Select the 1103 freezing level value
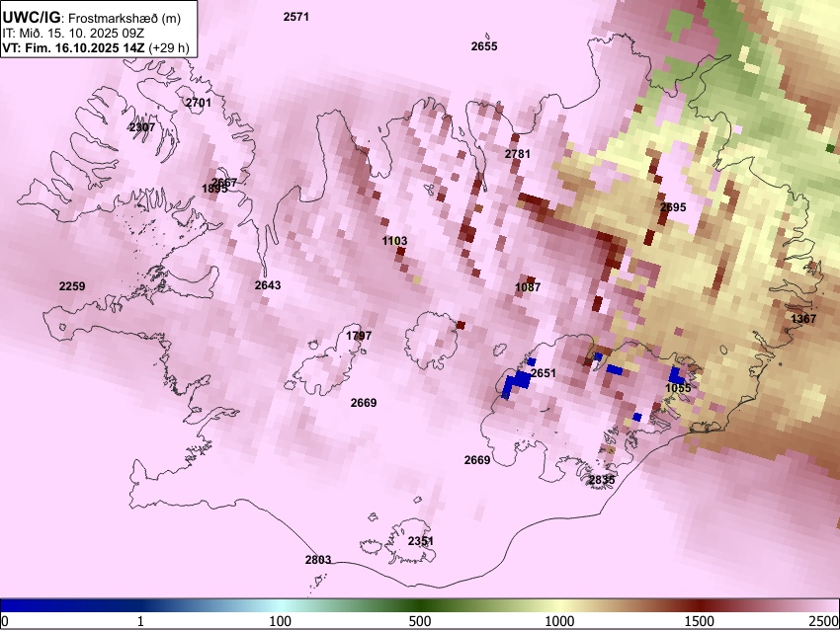Viewport: 840px width, 630px height. (395, 241)
